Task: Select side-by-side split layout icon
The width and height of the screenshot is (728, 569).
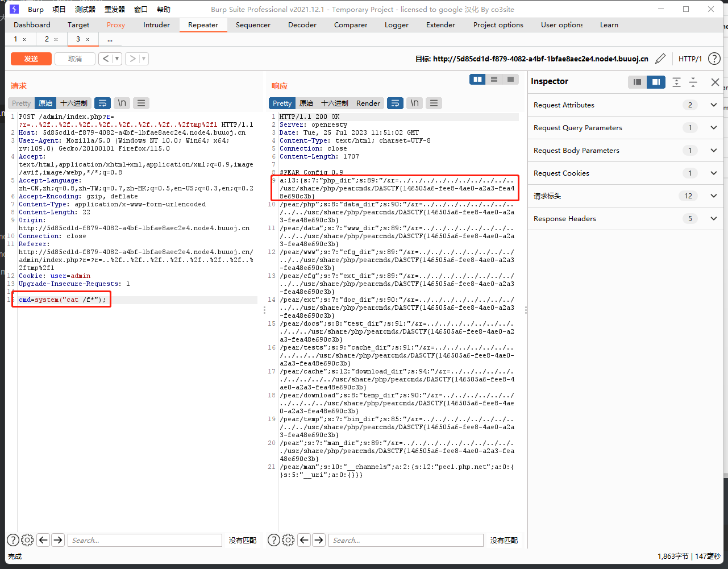Action: coord(478,80)
